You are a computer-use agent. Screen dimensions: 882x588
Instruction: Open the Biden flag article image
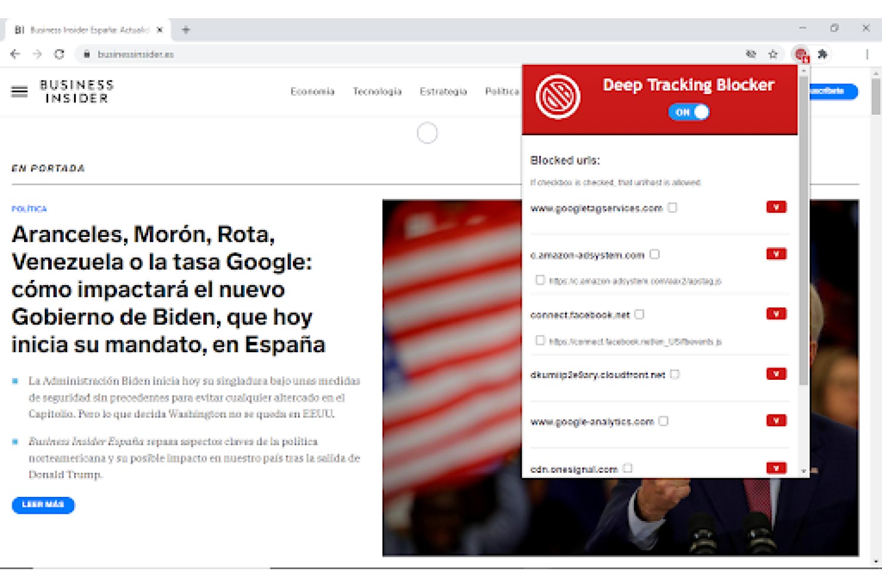point(620,378)
